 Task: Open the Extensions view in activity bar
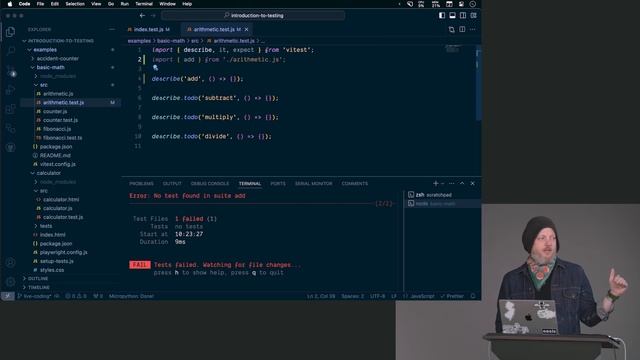point(11,109)
